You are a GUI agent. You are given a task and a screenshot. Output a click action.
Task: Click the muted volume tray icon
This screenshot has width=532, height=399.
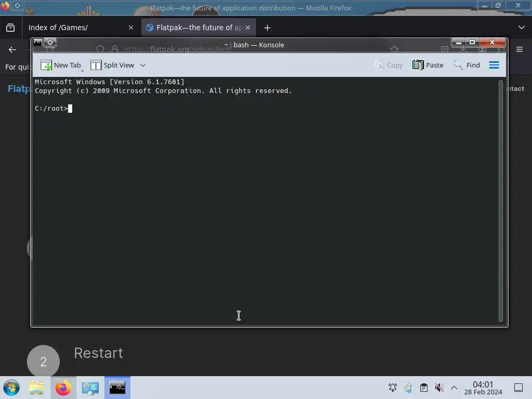pos(440,388)
